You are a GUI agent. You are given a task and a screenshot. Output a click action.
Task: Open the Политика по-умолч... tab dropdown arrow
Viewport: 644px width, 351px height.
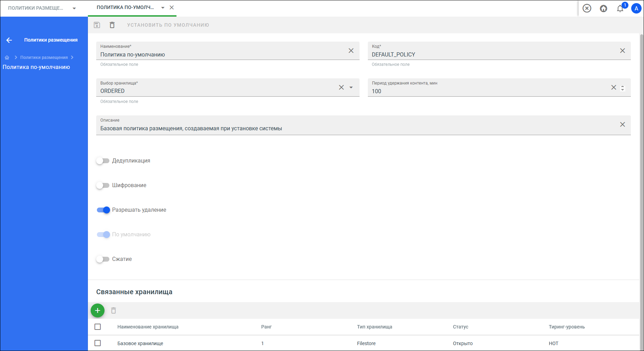(163, 8)
